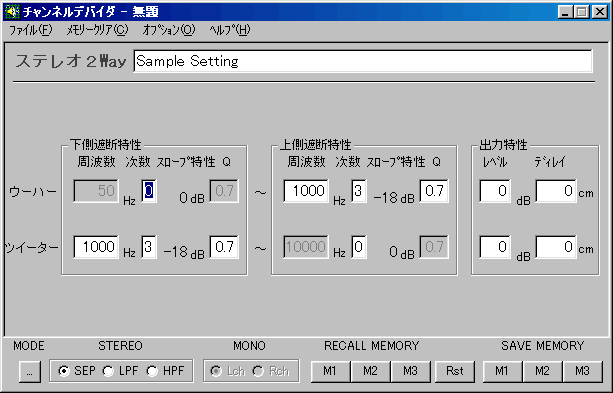
Task: Recall memory M3
Action: tap(410, 371)
